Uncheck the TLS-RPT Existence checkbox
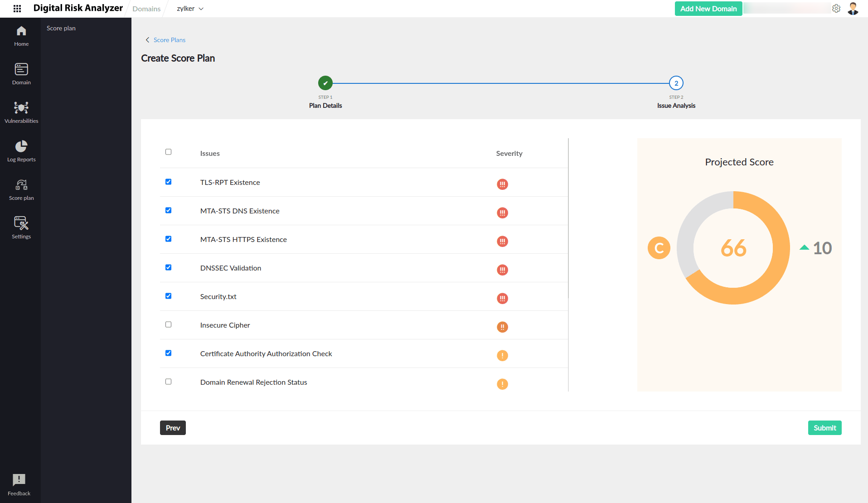The width and height of the screenshot is (868, 503). [x=168, y=182]
